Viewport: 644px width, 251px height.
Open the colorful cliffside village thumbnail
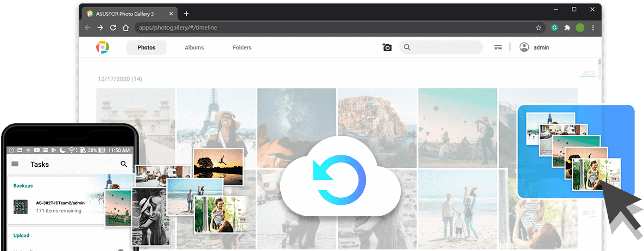377,128
